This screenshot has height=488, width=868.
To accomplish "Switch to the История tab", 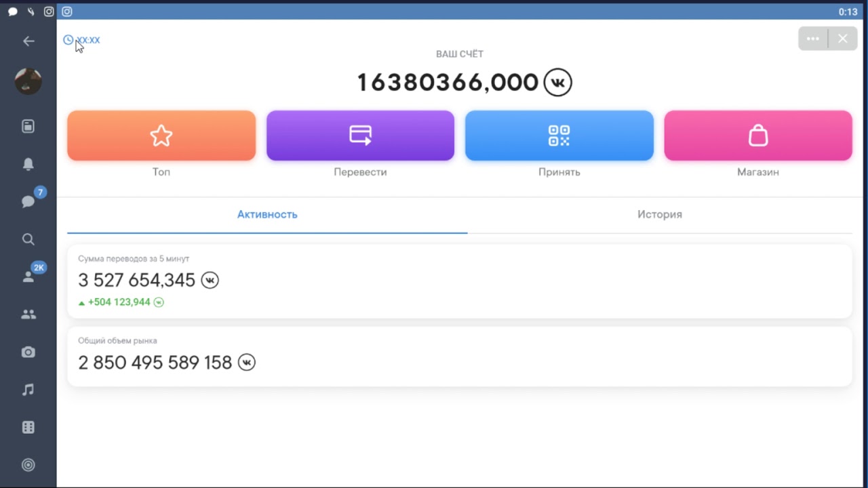I will pyautogui.click(x=660, y=214).
